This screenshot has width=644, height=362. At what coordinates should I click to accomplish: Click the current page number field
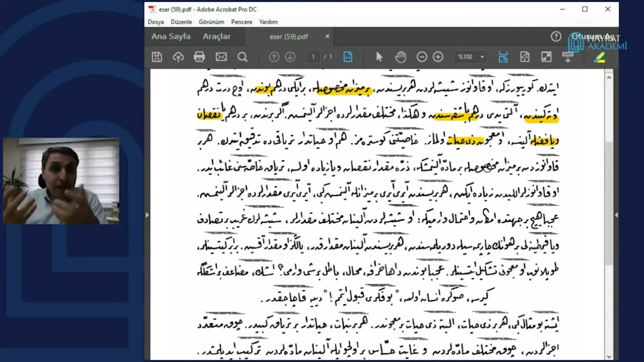pos(313,57)
